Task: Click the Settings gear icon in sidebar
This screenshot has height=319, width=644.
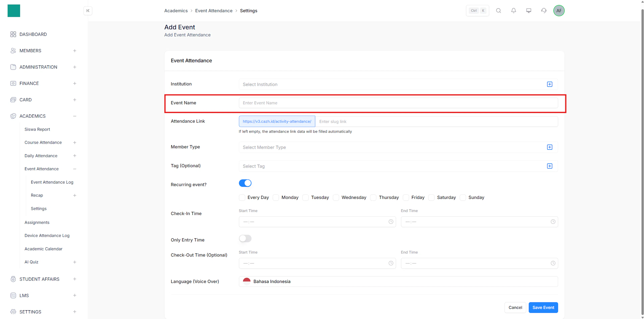Action: [x=13, y=312]
